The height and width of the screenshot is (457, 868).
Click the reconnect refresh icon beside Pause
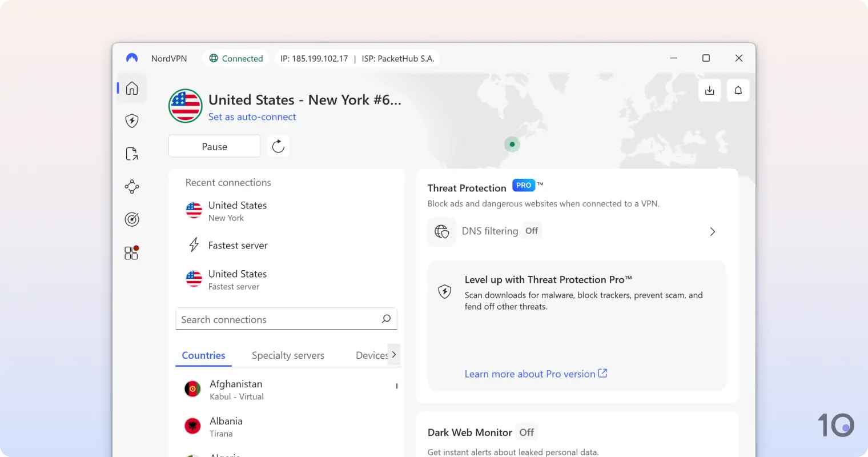click(x=278, y=146)
